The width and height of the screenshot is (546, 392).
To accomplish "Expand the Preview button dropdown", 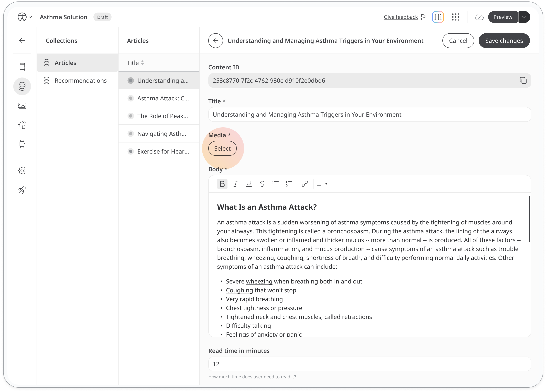I will pos(524,17).
